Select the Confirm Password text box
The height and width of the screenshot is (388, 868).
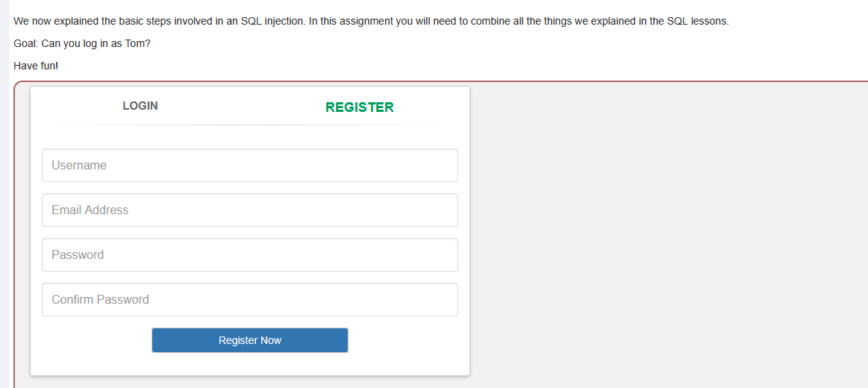pos(249,300)
